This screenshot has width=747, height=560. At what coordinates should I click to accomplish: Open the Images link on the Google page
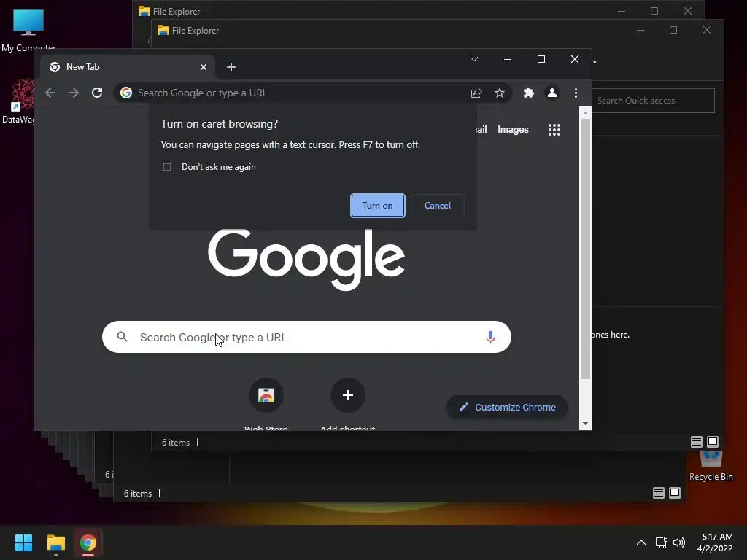(513, 130)
